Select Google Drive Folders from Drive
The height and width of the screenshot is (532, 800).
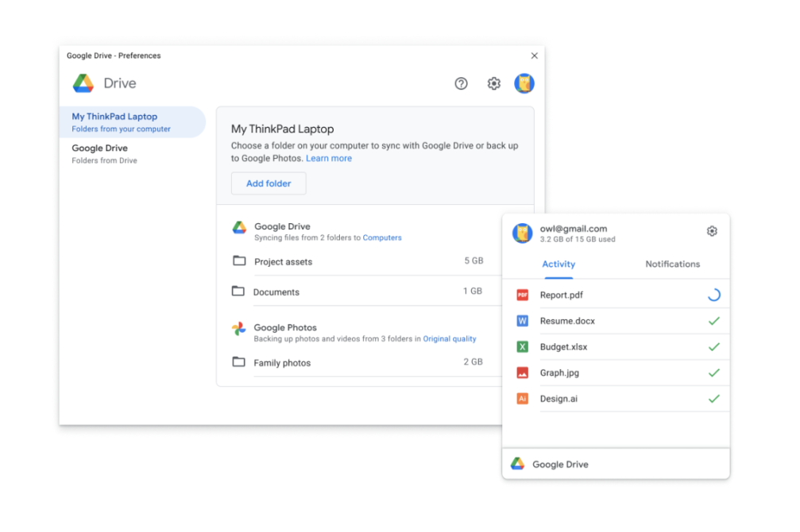[132, 153]
